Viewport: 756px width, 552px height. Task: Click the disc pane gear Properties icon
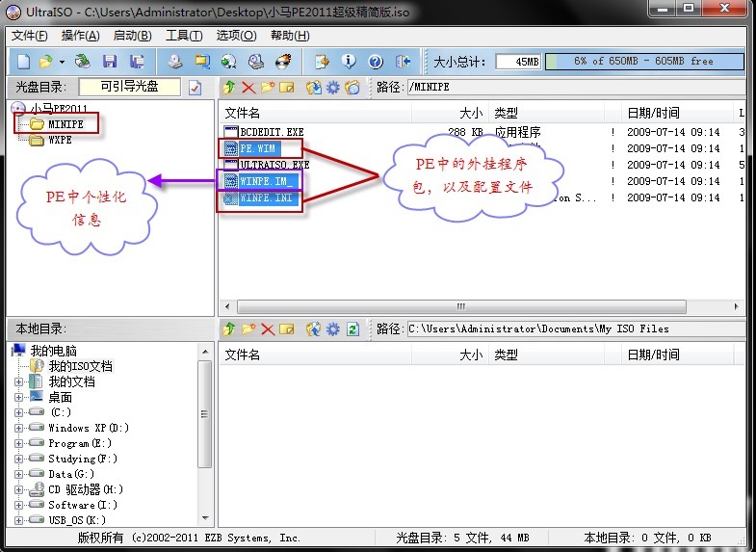[x=333, y=88]
